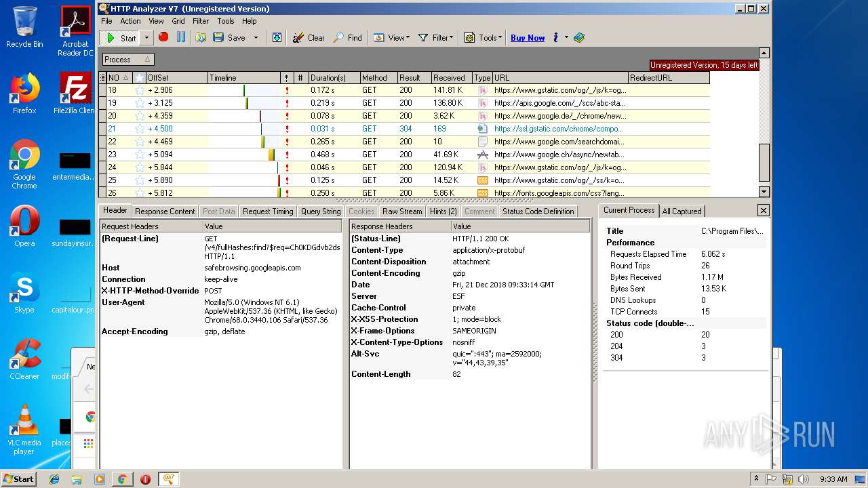Open the Grid menu
868x488 pixels.
178,21
